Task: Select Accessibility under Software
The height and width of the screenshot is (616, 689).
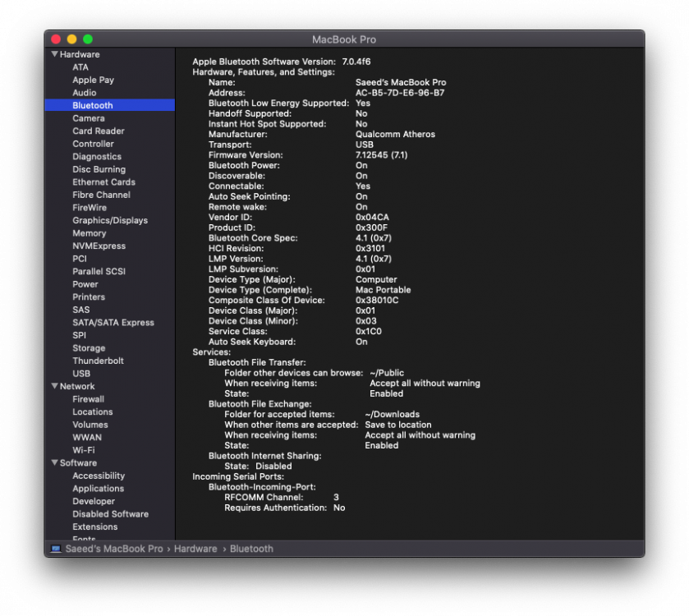Action: (x=99, y=476)
